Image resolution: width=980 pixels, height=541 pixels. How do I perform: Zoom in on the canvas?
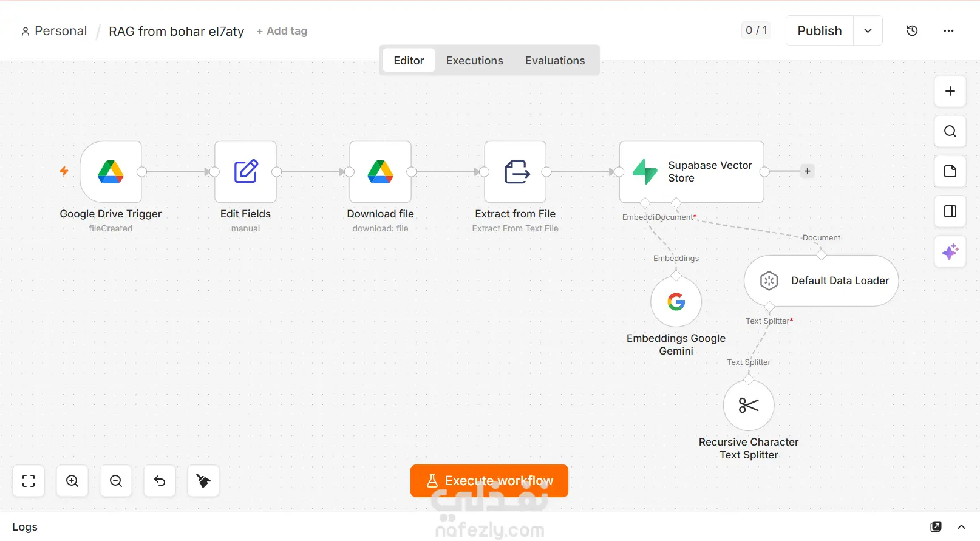pyautogui.click(x=72, y=481)
